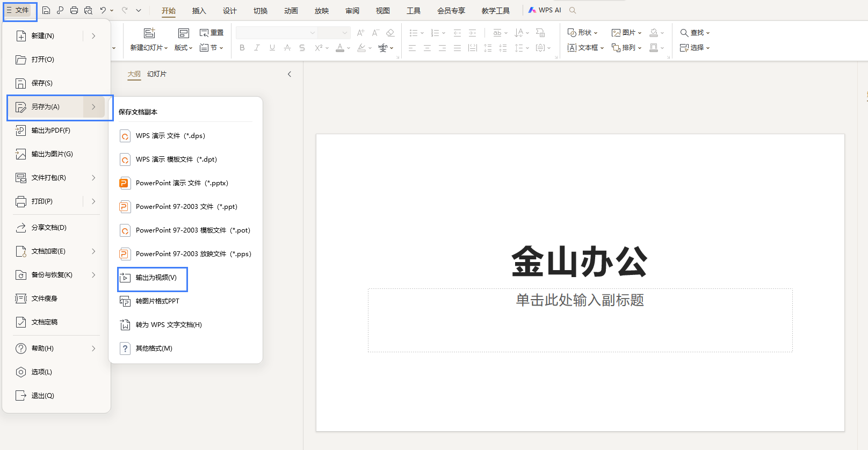Switch to the 幻灯片 slides panel tab

click(157, 74)
